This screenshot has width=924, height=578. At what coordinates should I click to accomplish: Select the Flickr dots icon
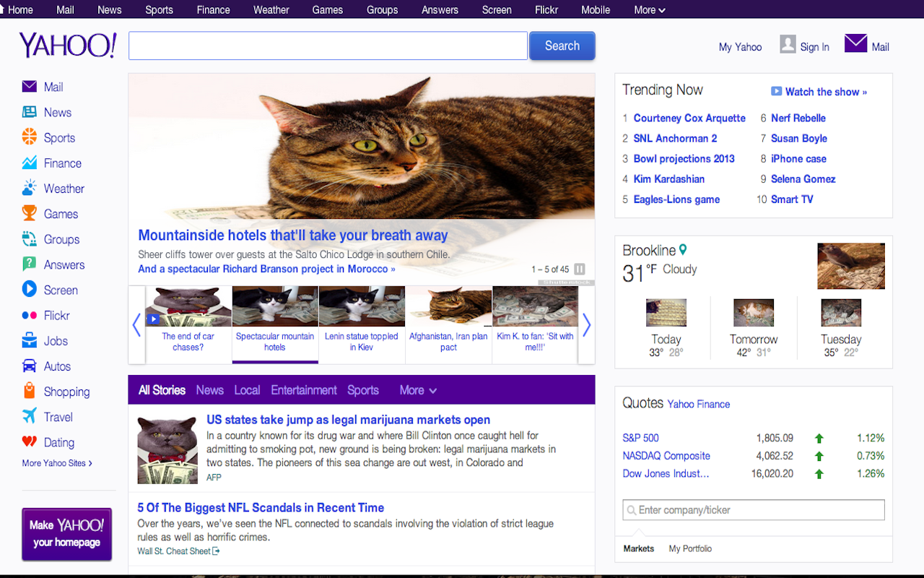pos(29,315)
